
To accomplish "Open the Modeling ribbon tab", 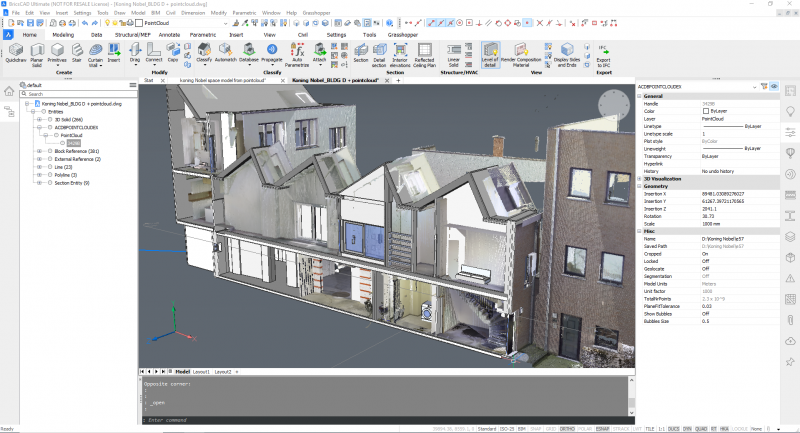I will click(63, 35).
